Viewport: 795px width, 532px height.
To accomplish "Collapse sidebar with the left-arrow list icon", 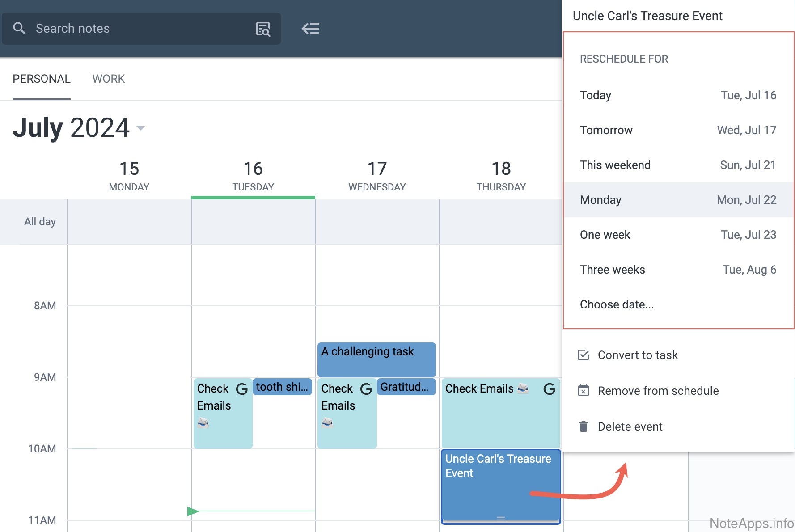I will (310, 29).
